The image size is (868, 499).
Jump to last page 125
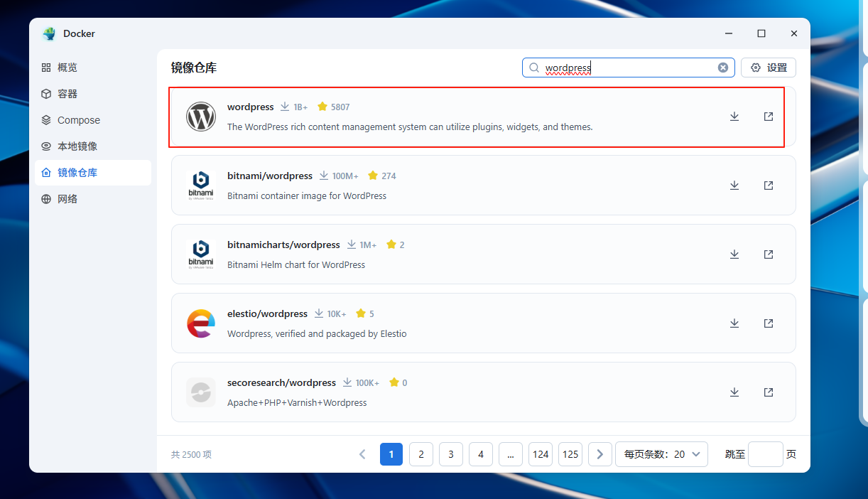570,454
